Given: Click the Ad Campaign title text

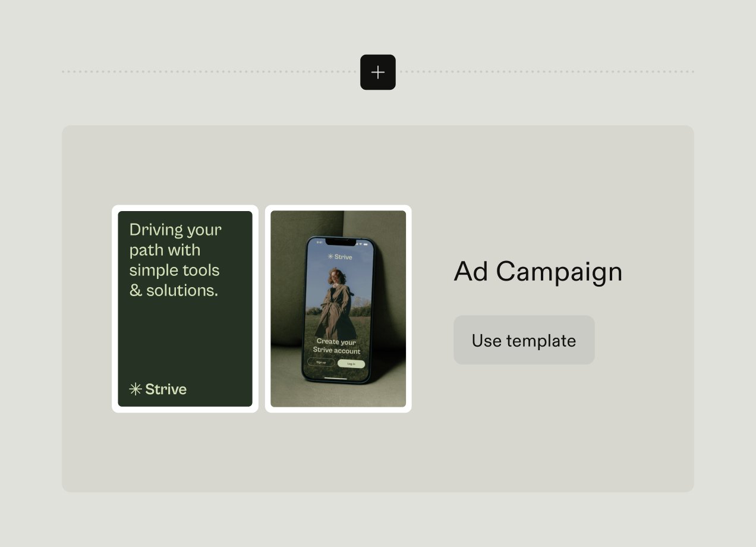Looking at the screenshot, I should pyautogui.click(x=538, y=272).
